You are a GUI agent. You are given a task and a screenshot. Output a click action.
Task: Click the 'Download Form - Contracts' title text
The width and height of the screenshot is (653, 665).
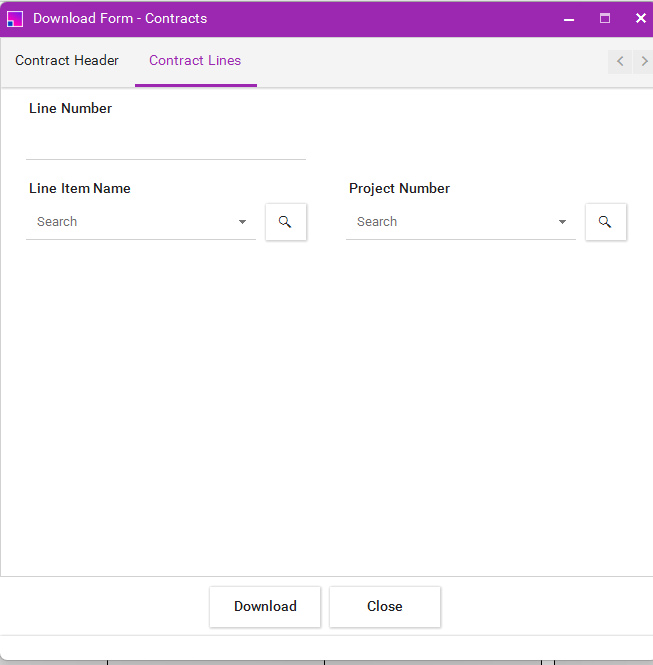120,19
